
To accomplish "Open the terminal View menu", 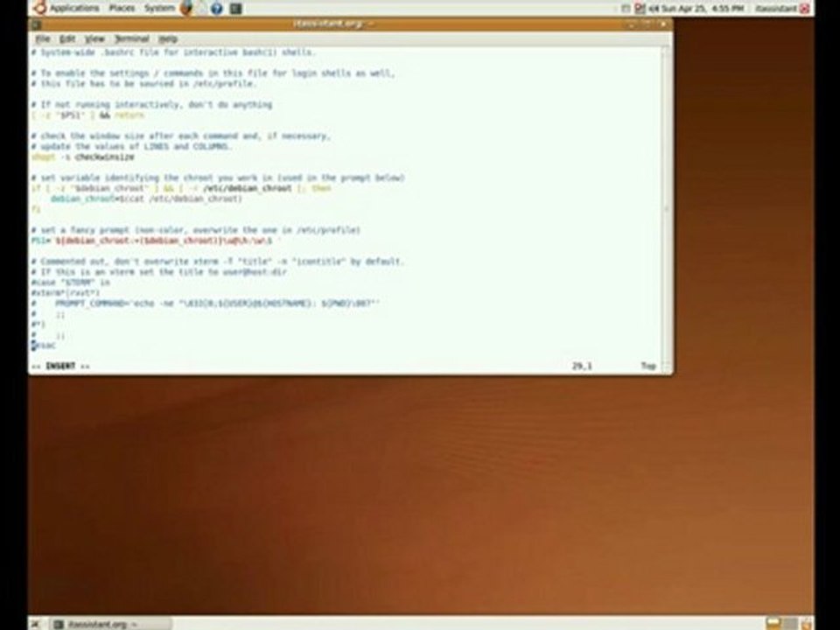I will (94, 38).
